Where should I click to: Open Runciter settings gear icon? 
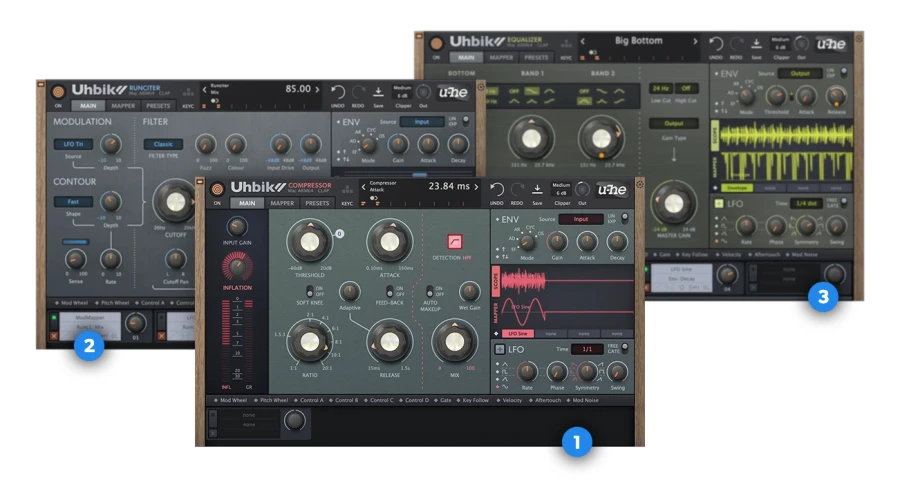tap(481, 87)
